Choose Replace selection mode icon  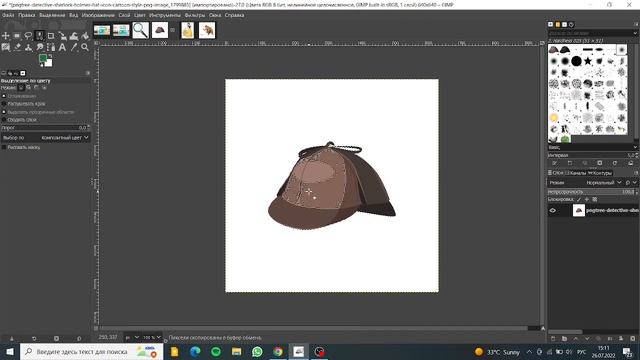[21, 88]
